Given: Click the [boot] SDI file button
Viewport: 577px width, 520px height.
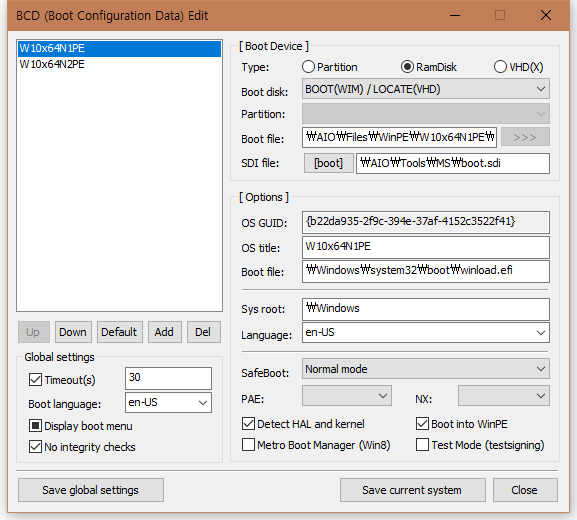Looking at the screenshot, I should [329, 163].
